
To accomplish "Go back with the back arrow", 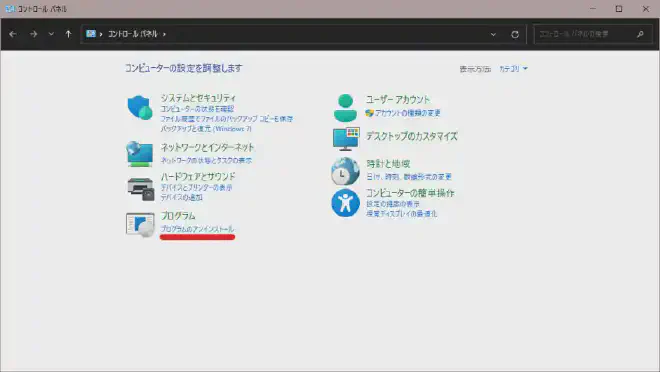I will (13, 34).
